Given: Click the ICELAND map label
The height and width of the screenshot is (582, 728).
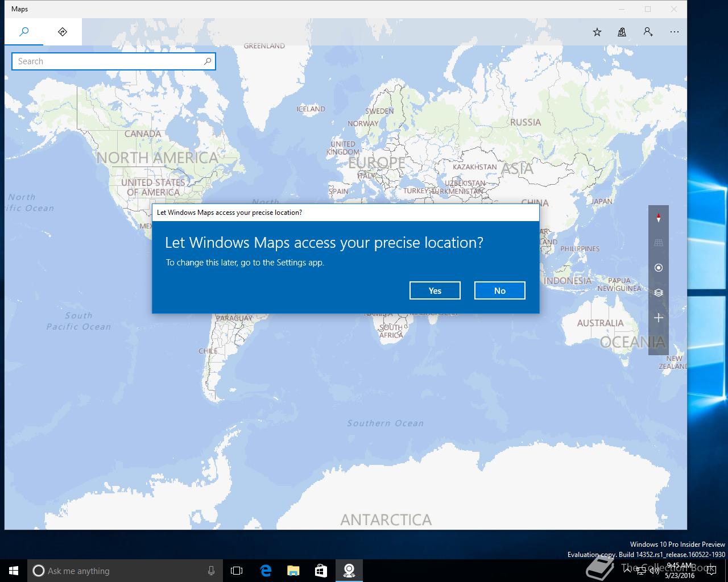Looking at the screenshot, I should pyautogui.click(x=311, y=109).
